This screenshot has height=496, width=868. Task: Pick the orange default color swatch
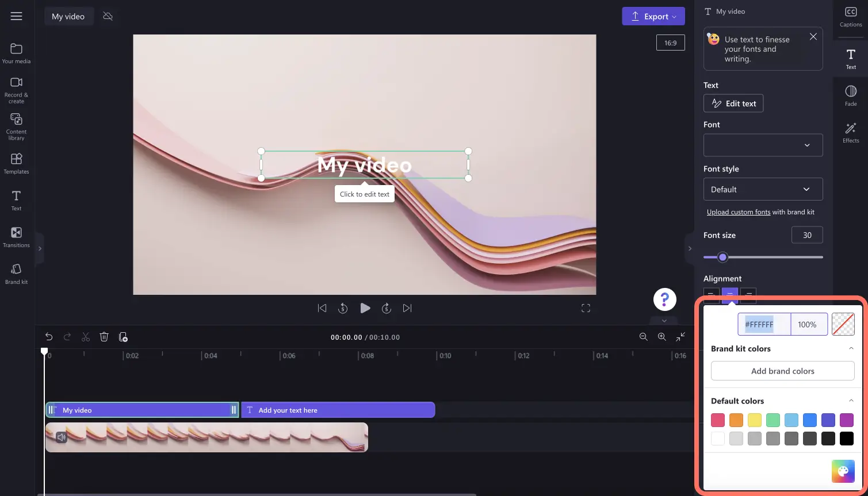tap(736, 420)
